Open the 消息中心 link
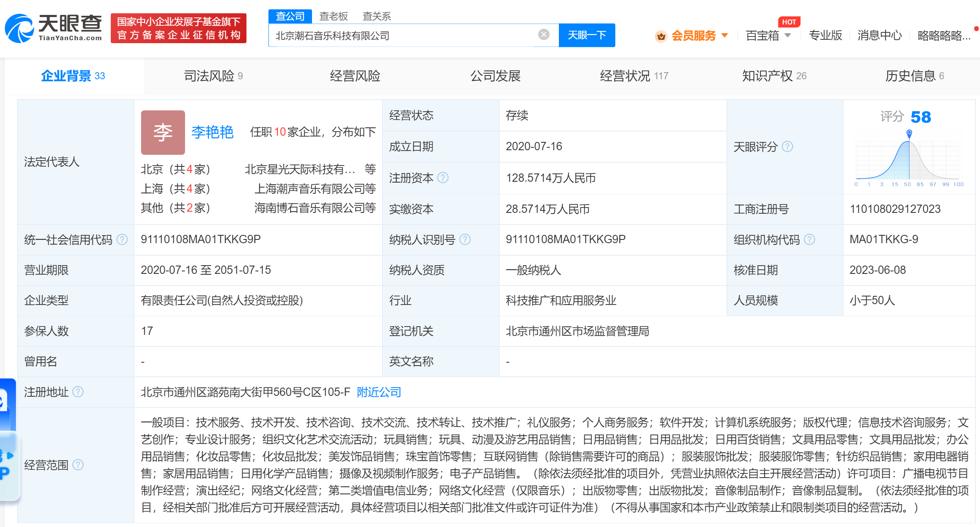Viewport: 980px width, 527px height. (x=880, y=36)
